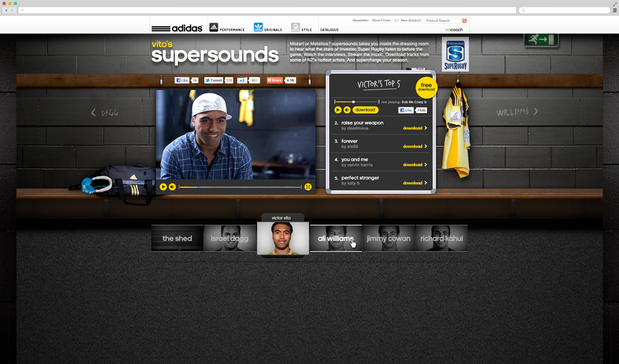Click the Product Search input field

[x=443, y=21]
